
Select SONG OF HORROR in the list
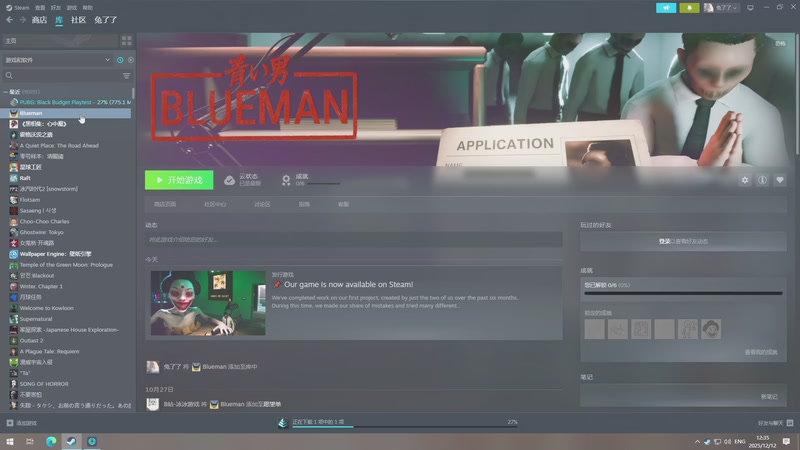(x=44, y=384)
